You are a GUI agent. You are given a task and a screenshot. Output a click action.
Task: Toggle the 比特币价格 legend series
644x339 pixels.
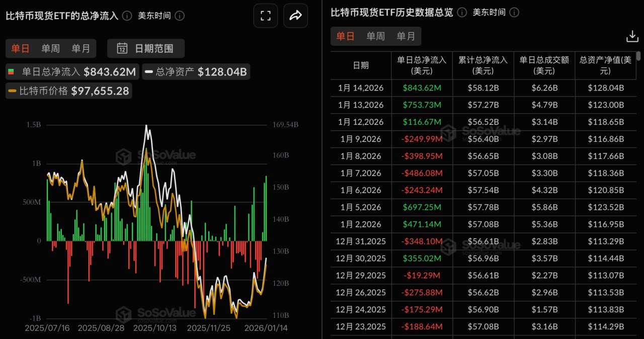(x=68, y=91)
